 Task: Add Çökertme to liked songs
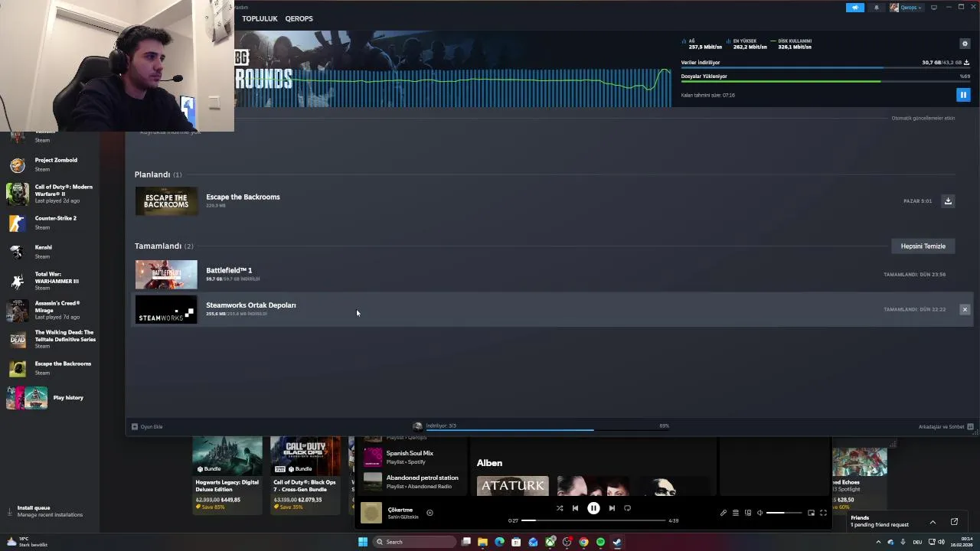(x=430, y=513)
